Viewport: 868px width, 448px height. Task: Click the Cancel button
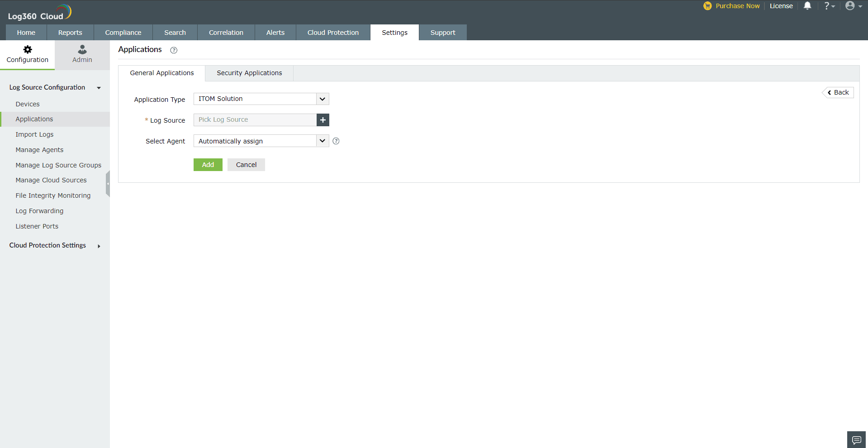pos(246,165)
